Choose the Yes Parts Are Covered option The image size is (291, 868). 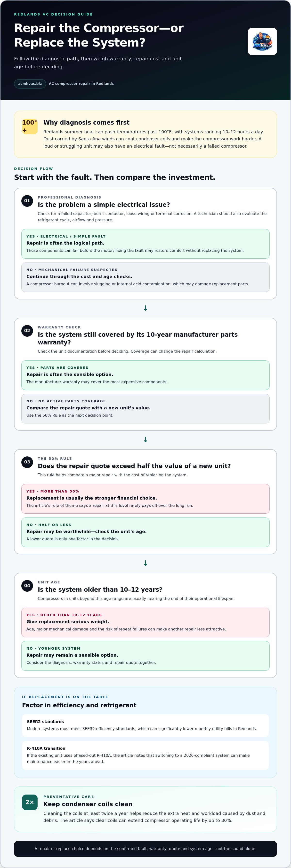145,375
